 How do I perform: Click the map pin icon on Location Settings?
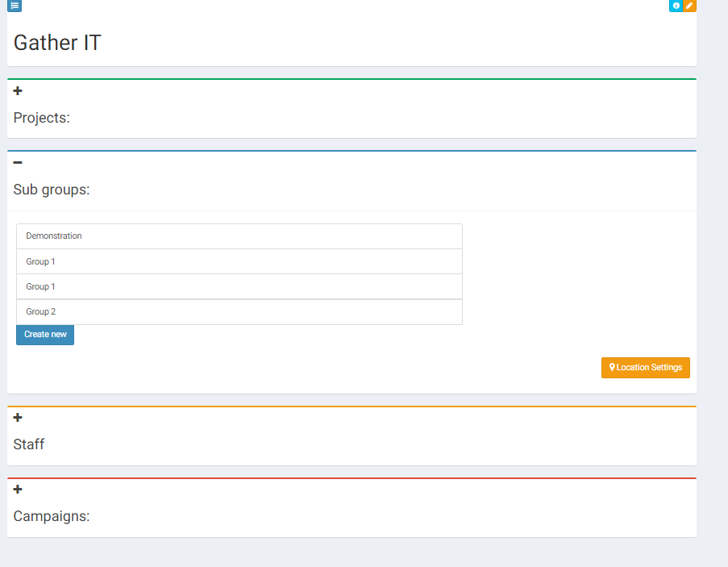coord(612,368)
